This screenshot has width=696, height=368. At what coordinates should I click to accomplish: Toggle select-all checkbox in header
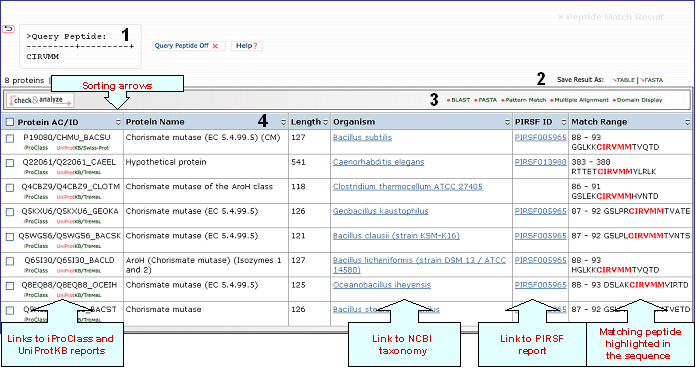pos(9,122)
